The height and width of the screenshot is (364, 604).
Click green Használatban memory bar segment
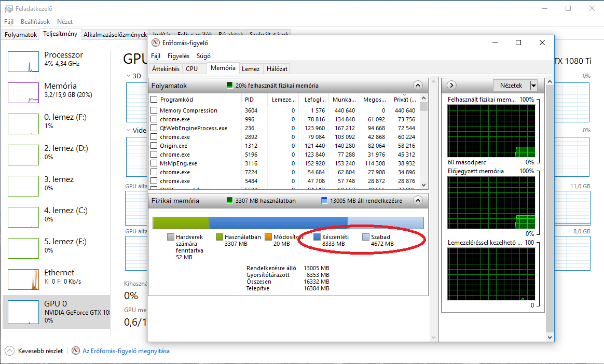(x=181, y=223)
